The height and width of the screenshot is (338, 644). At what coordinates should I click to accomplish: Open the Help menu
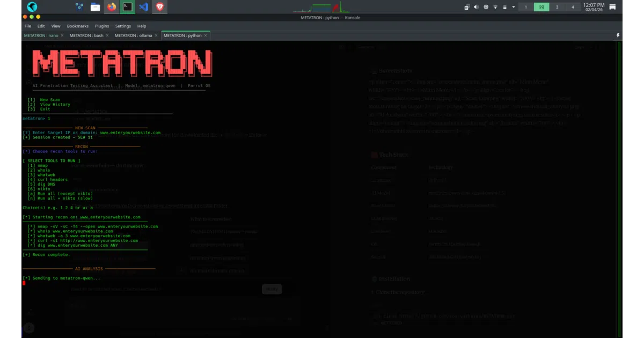pos(142,26)
